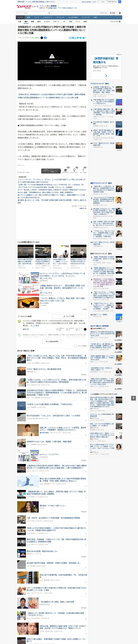React with 学びがある graduation cap icon

tap(66, 170)
